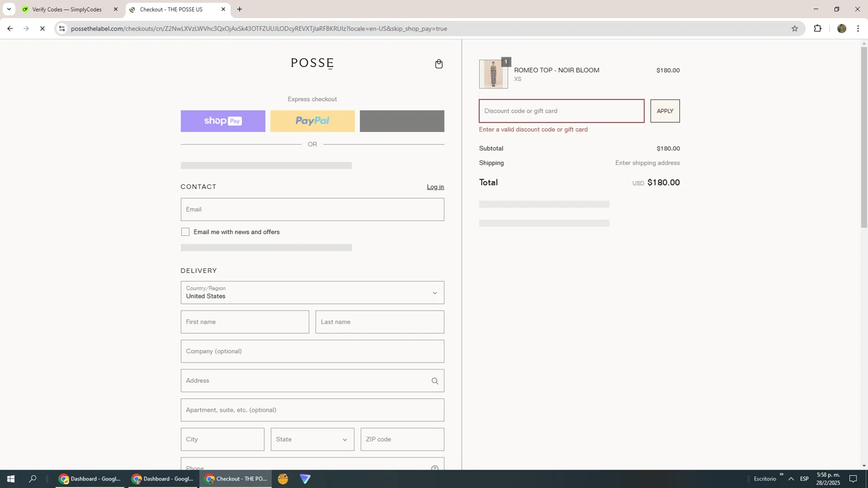This screenshot has width=868, height=488.
Task: Click the POSSE logo
Action: point(312,63)
